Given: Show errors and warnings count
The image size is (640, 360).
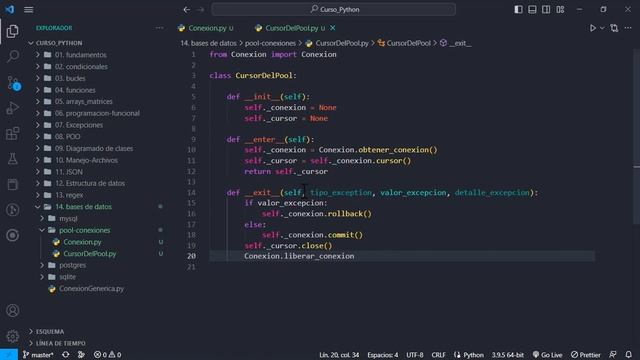Looking at the screenshot, I should (107, 355).
